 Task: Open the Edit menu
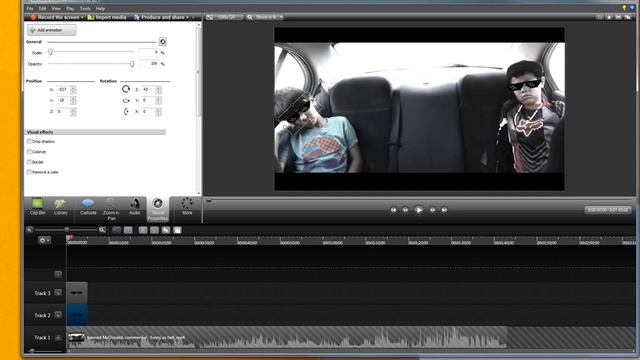click(42, 9)
